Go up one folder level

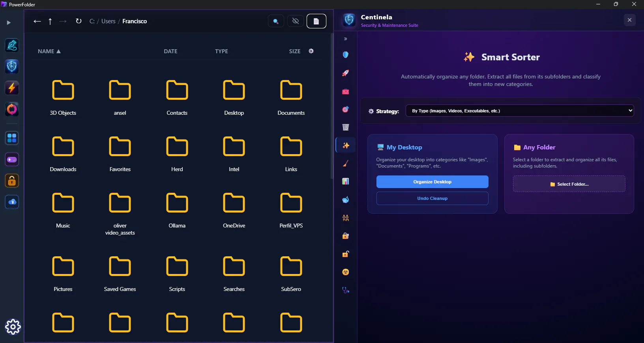tap(50, 21)
